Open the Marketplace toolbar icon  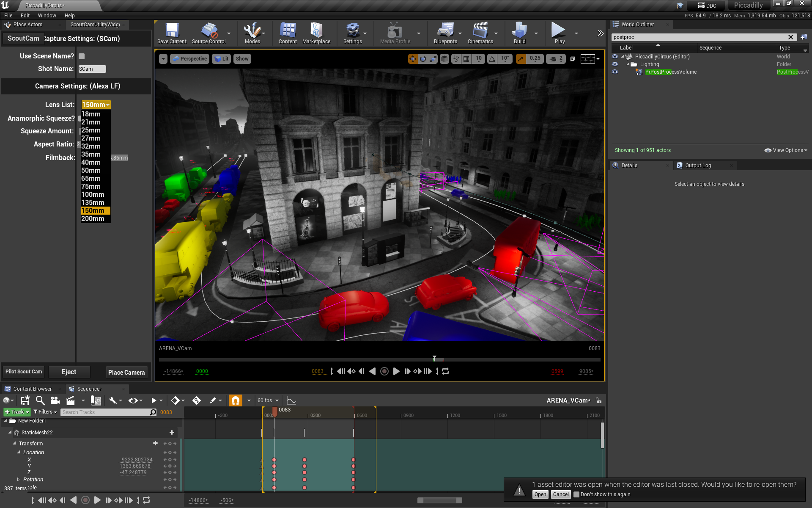[316, 33]
